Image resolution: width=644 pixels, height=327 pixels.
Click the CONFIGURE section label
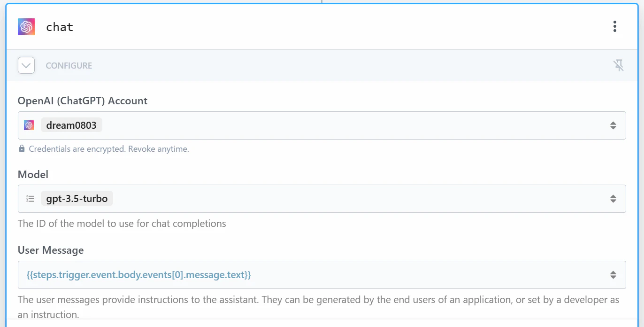point(69,66)
